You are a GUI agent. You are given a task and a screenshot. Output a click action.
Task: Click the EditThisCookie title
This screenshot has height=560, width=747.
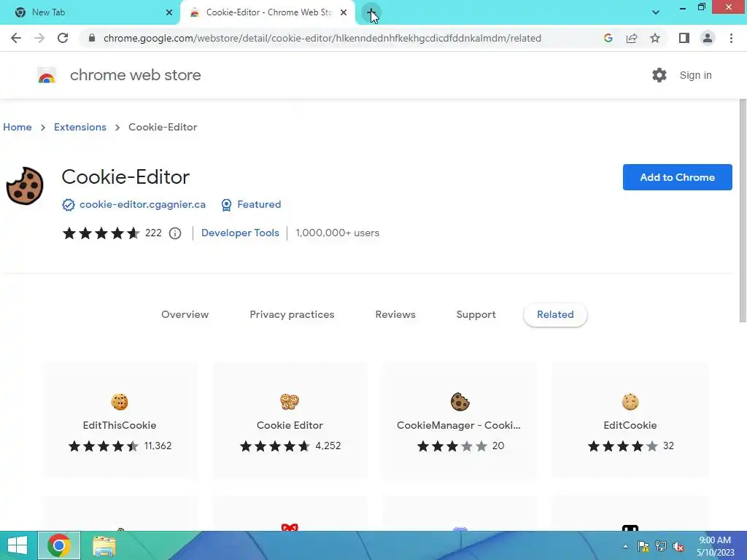[120, 425]
